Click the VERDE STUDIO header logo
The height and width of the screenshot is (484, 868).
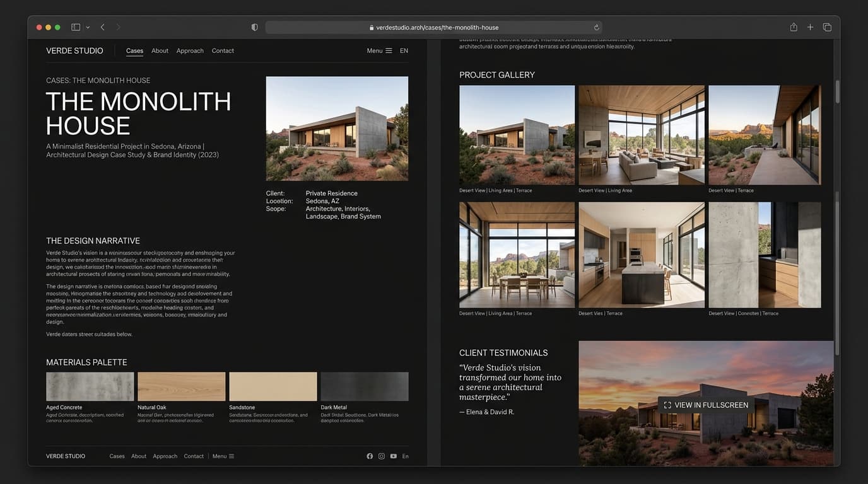(x=74, y=50)
